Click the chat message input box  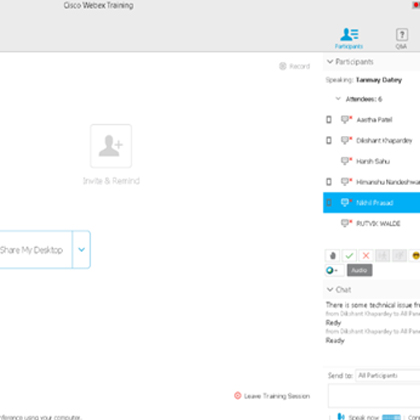point(374,396)
